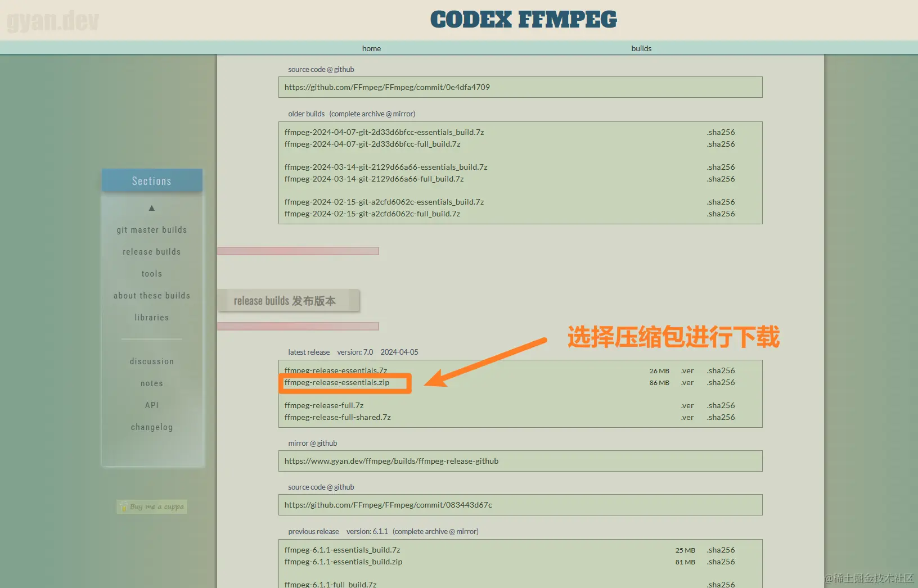
Task: Download ffmpeg-2024-02-15 essentials_build.7z
Action: pos(384,202)
